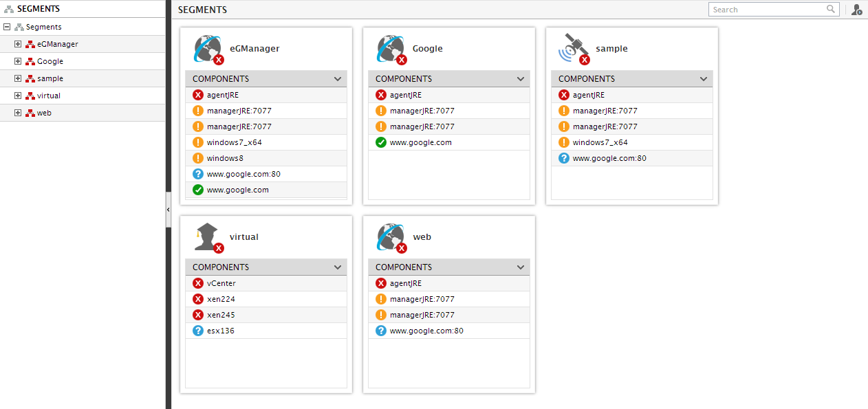The image size is (868, 409).
Task: Click the Segments root tree network icon
Action: point(19,27)
